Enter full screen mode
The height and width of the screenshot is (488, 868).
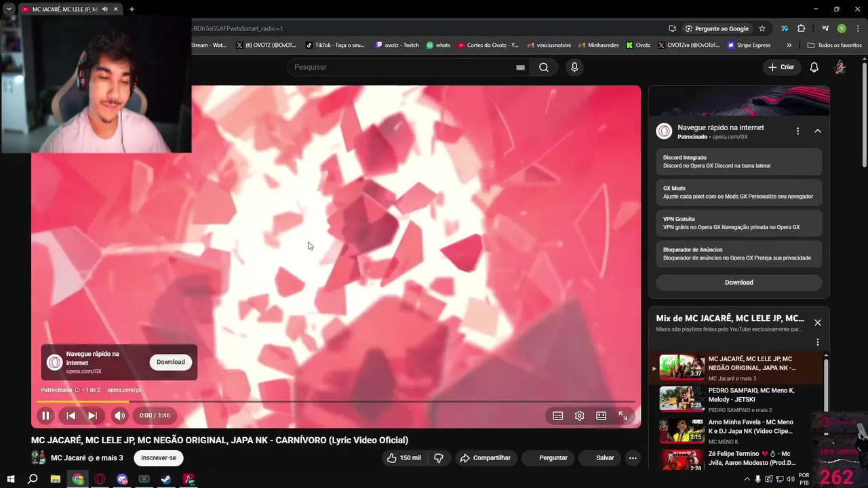pyautogui.click(x=623, y=415)
